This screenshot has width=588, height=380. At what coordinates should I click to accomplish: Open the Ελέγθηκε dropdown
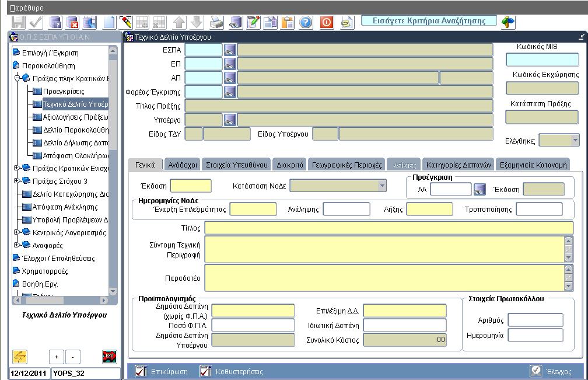click(575, 140)
